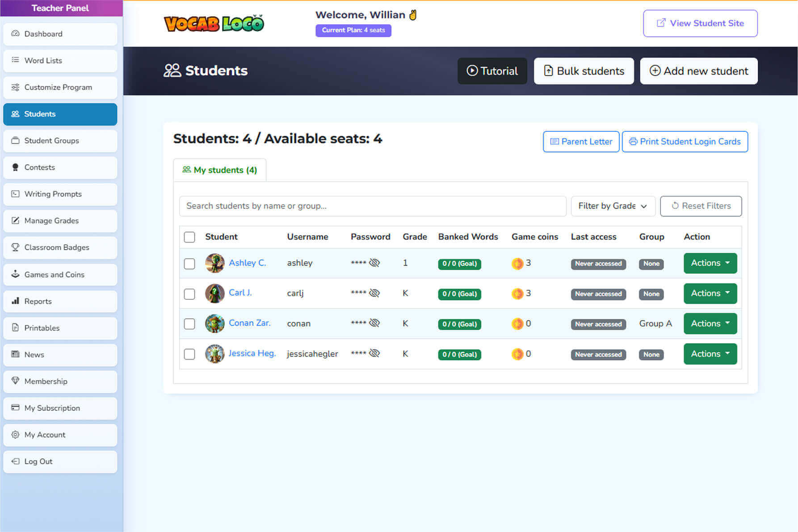Switch to the My students (4) tab
This screenshot has width=798, height=532.
click(x=220, y=170)
